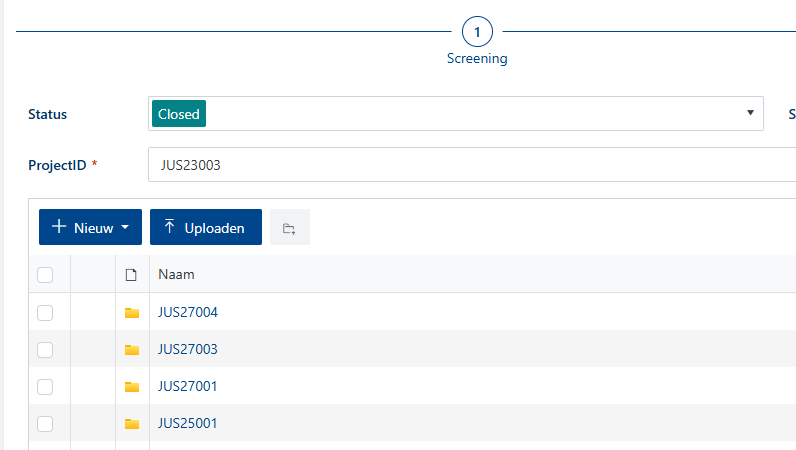Tick the checkbox for JUS27004 row

(x=45, y=313)
